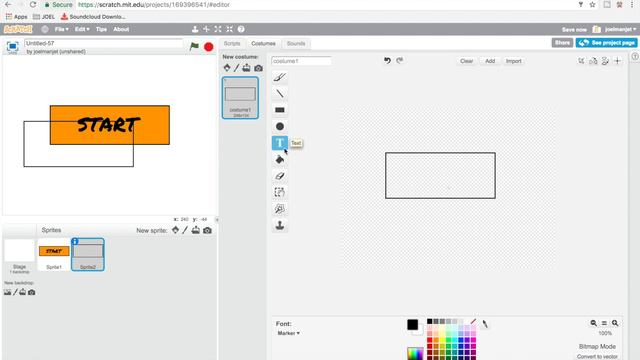Undo the last paint action
Screen dimensions: 640x360
pos(387,61)
